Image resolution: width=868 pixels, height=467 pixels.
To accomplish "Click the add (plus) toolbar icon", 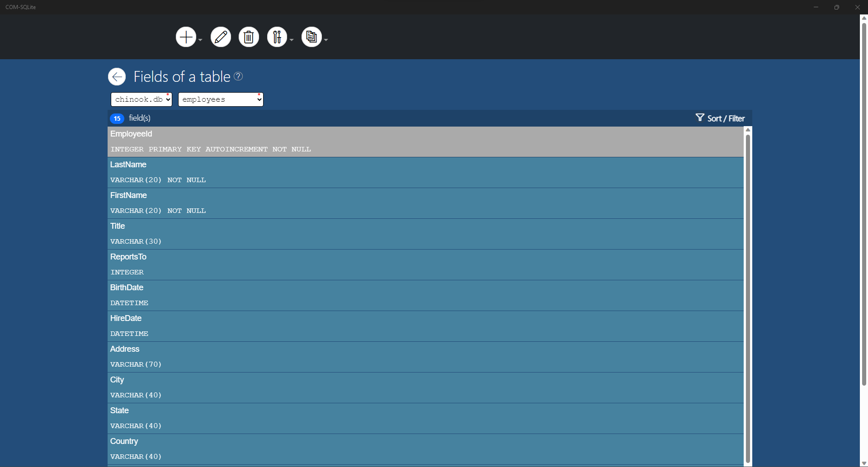I will click(x=186, y=37).
